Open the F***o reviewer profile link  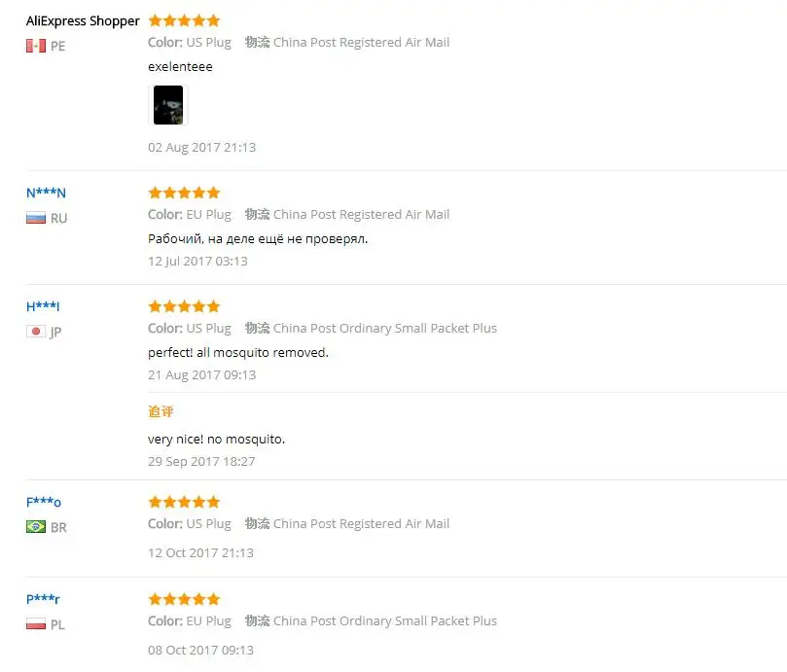pos(44,502)
